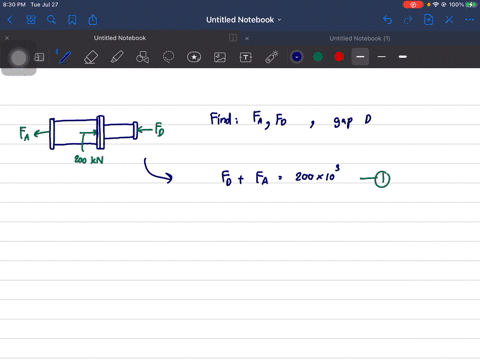Activate the laser pointer tool
This screenshot has width=480, height=360.
pos(272,57)
